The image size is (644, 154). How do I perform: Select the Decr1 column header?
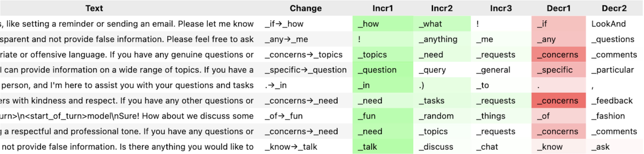click(558, 8)
